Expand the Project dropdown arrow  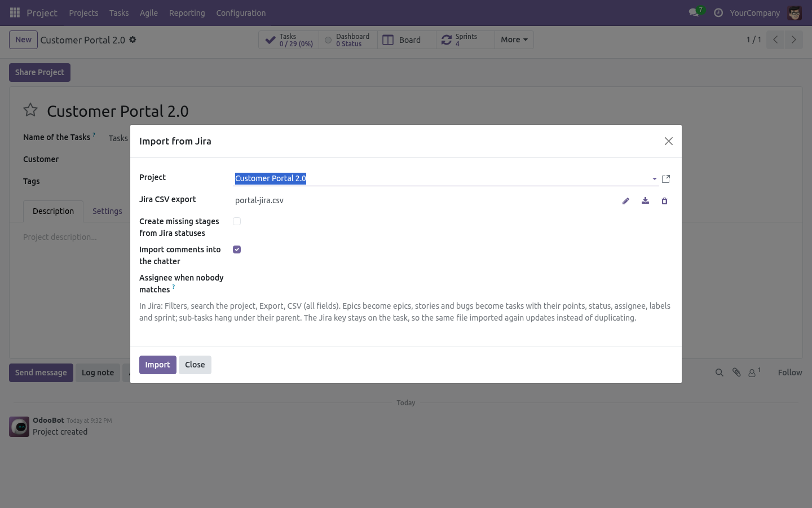point(654,179)
